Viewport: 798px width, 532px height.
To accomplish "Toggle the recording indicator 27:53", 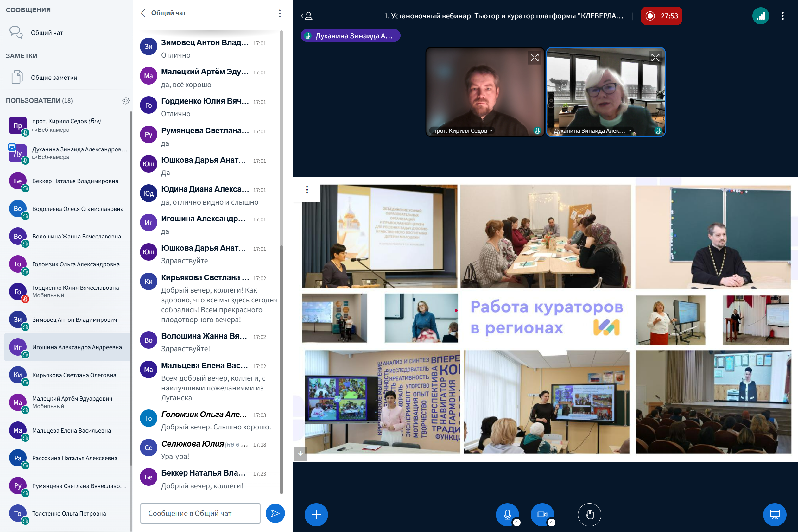I will pyautogui.click(x=661, y=16).
